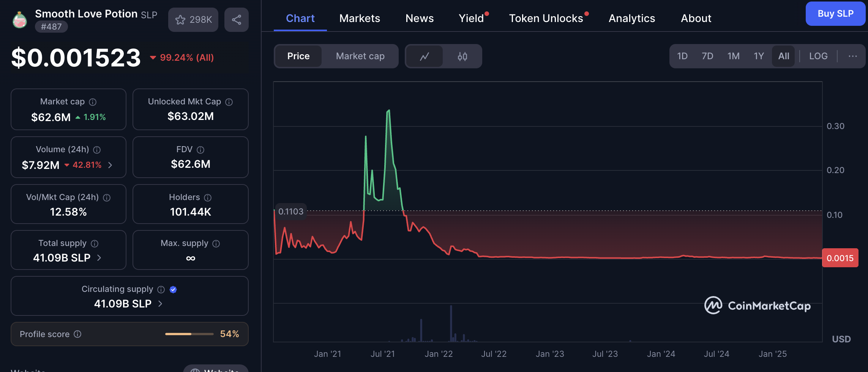This screenshot has width=868, height=372.
Task: Add SLP to watchlist with star button
Action: click(193, 20)
